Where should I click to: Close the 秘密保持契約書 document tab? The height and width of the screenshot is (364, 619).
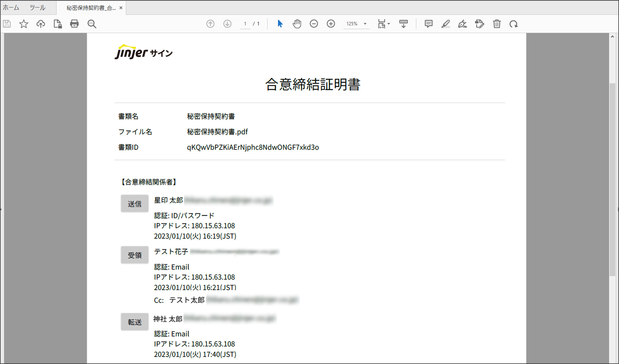pyautogui.click(x=121, y=8)
